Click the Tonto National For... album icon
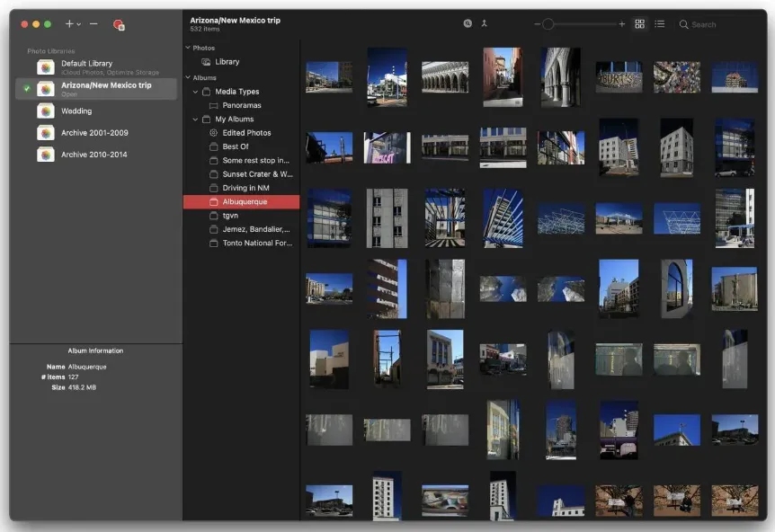Viewport: 775px width, 532px height. coord(213,244)
